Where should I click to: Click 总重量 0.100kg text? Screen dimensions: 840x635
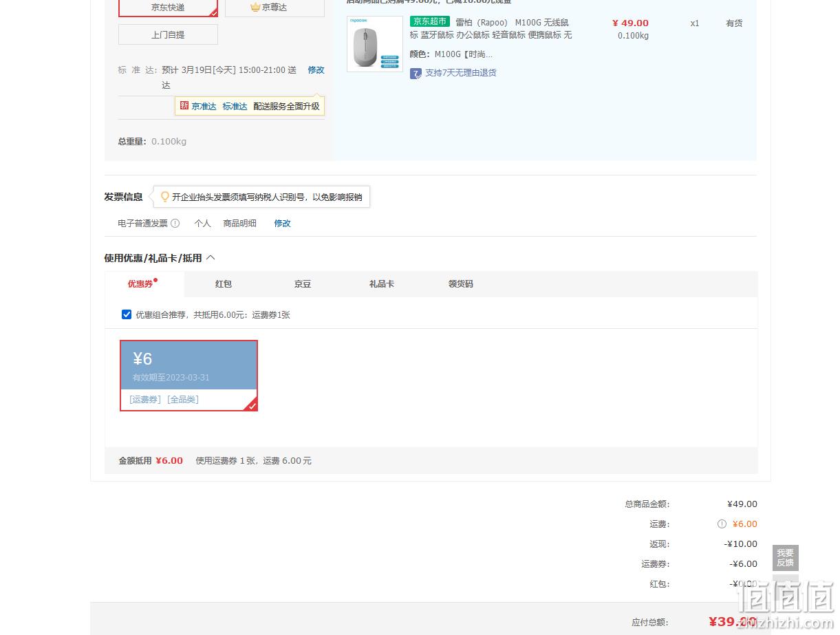(x=152, y=142)
